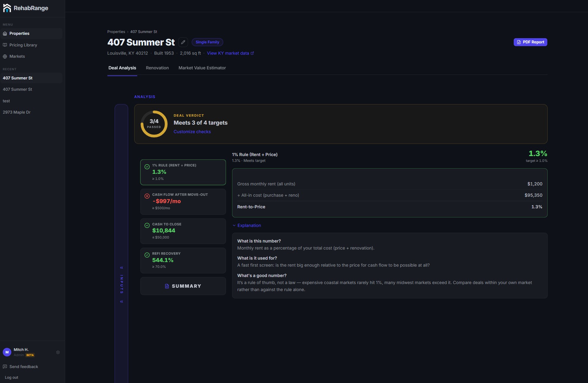
Task: Select the 1% Rule check card
Action: [183, 172]
